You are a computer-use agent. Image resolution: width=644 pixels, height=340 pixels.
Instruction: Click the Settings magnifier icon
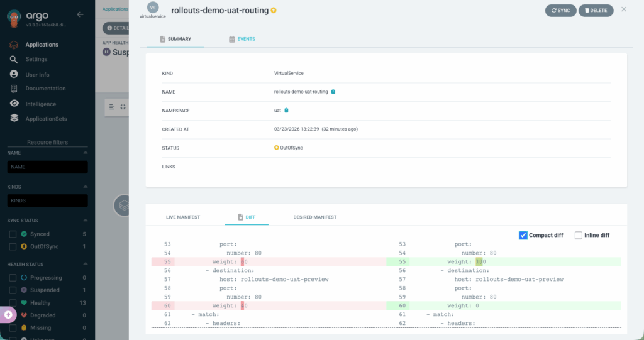point(14,60)
